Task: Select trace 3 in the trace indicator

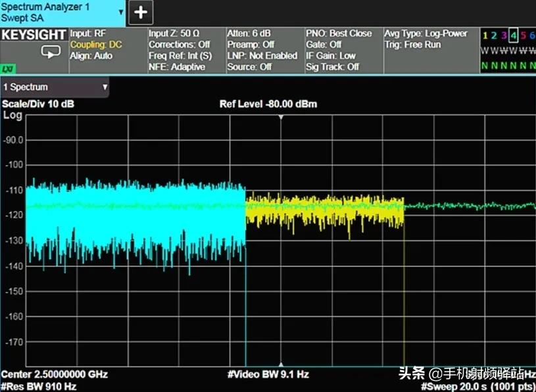Action: coord(503,36)
